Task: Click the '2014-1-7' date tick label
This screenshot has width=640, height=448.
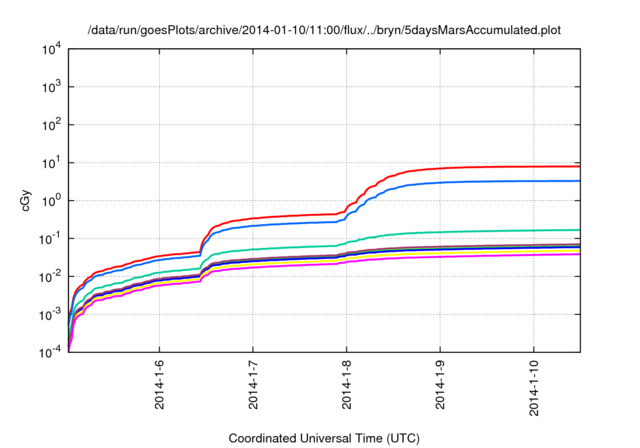Action: click(253, 384)
